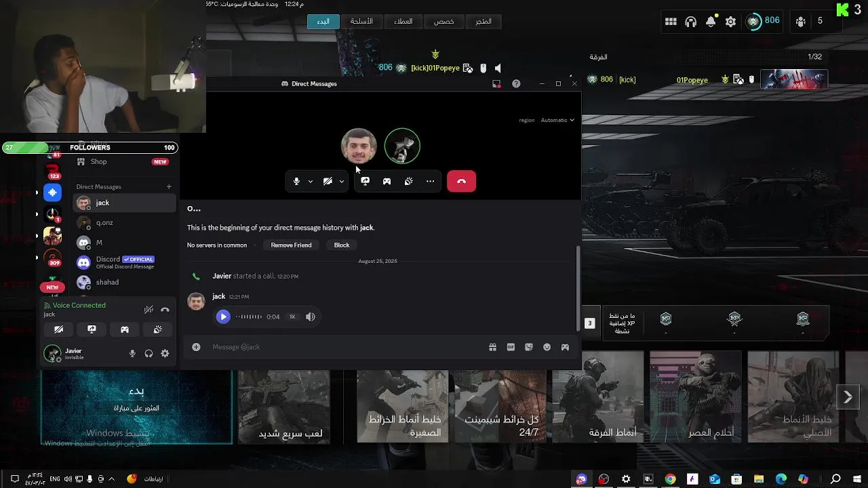The width and height of the screenshot is (868, 488).
Task: Click screen share button in voice panel
Action: click(92, 329)
